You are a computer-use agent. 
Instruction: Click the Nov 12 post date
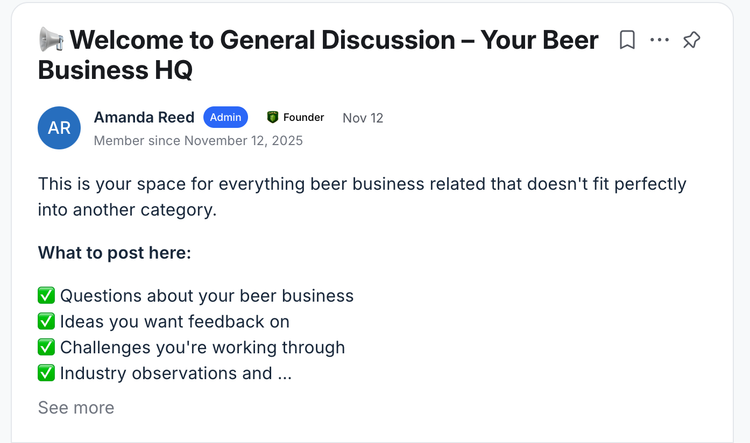(362, 118)
